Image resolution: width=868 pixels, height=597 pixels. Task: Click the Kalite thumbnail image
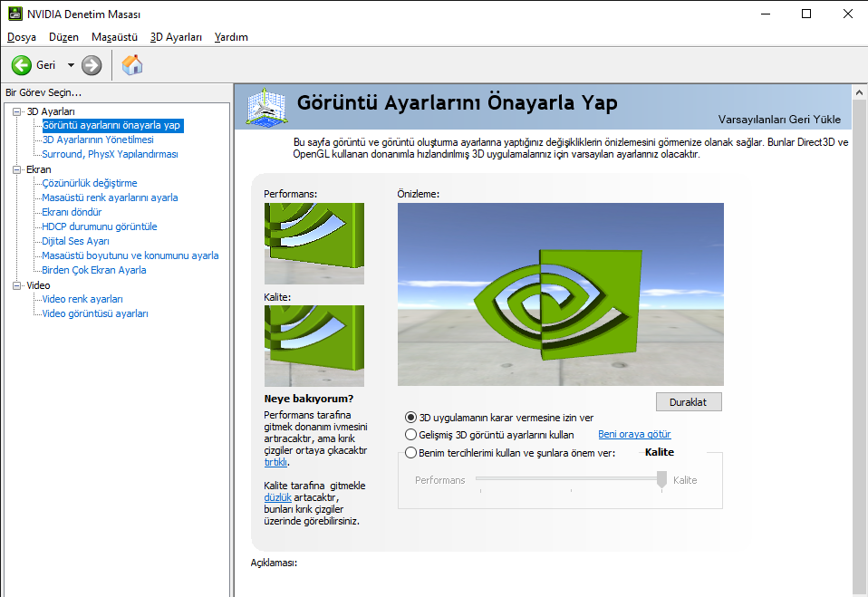click(x=314, y=346)
